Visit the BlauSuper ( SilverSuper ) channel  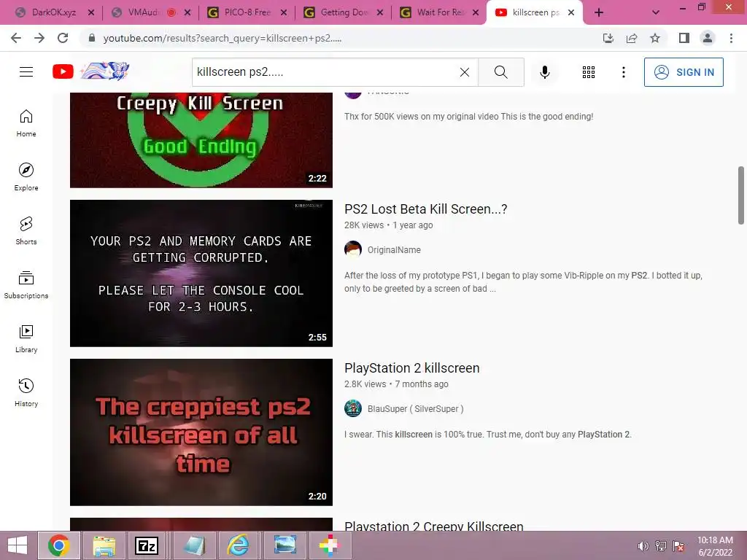click(x=415, y=409)
